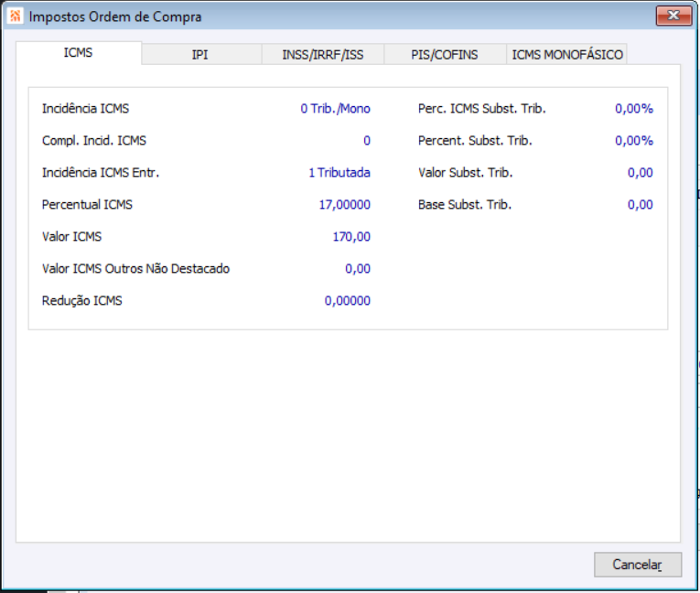Go to the ICMS MONOFÁSICO tab

click(x=567, y=55)
